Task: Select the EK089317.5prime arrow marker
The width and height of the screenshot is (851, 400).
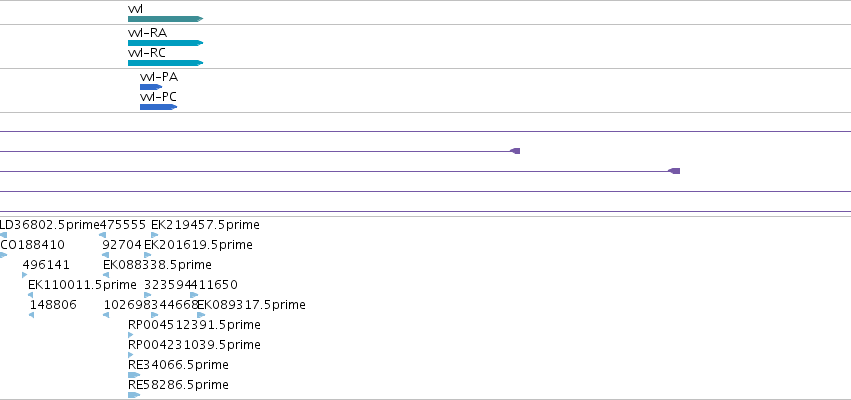Action: coord(201,315)
